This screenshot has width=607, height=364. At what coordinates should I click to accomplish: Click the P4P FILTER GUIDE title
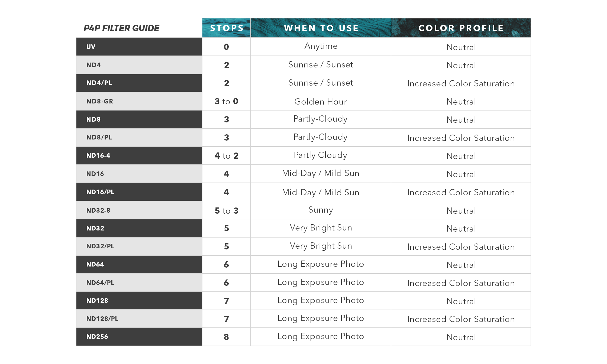click(x=121, y=28)
